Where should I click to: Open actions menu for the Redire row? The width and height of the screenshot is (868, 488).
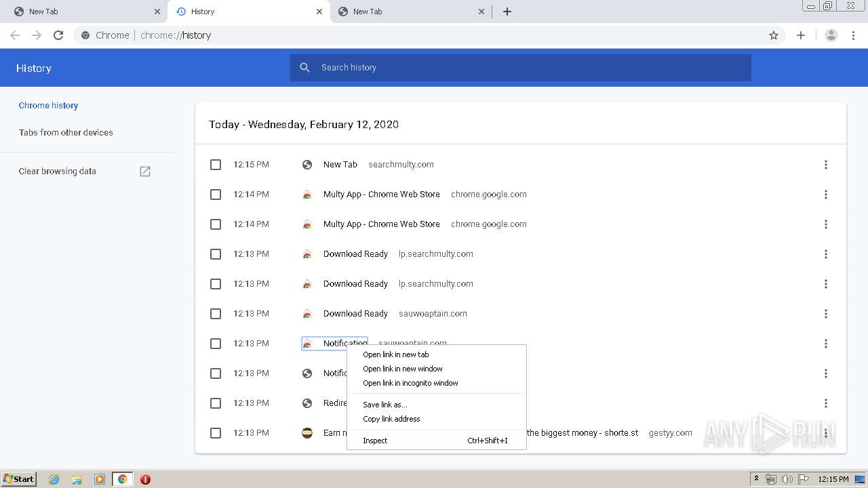(x=826, y=403)
